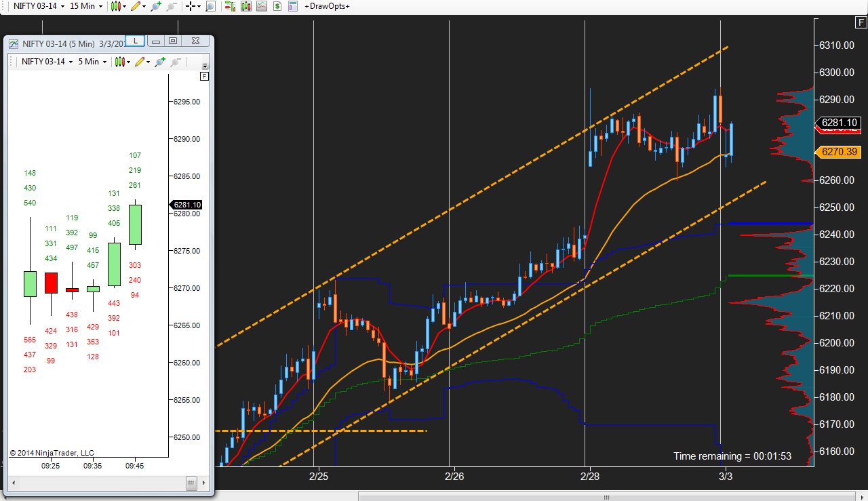Click the 09:35 time label in 5 Min window
The image size is (868, 501).
[x=92, y=466]
